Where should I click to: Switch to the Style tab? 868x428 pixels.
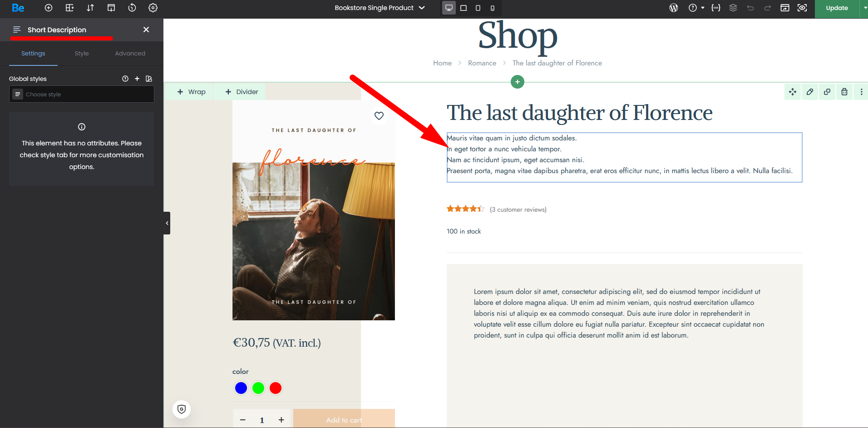pos(82,53)
